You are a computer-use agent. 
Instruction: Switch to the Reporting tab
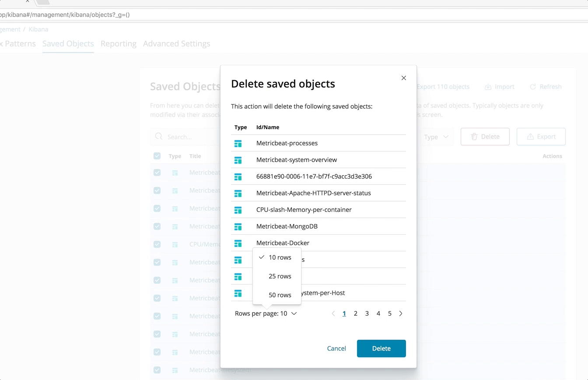(x=118, y=43)
